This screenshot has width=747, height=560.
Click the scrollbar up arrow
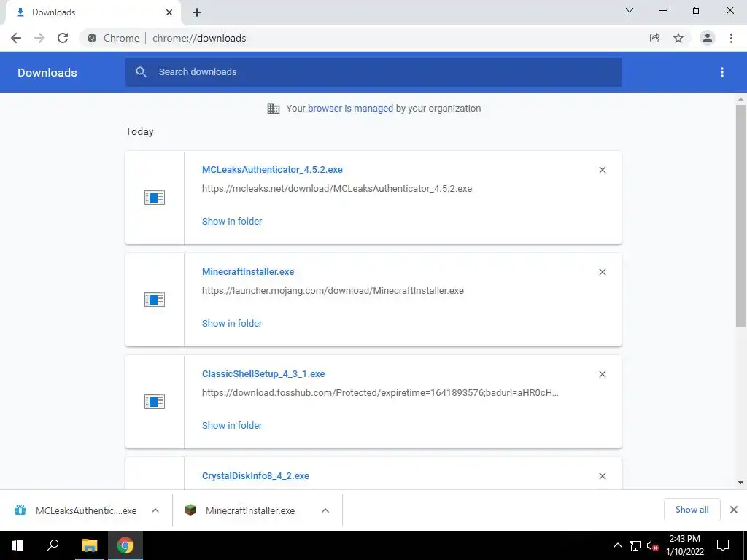[740, 99]
